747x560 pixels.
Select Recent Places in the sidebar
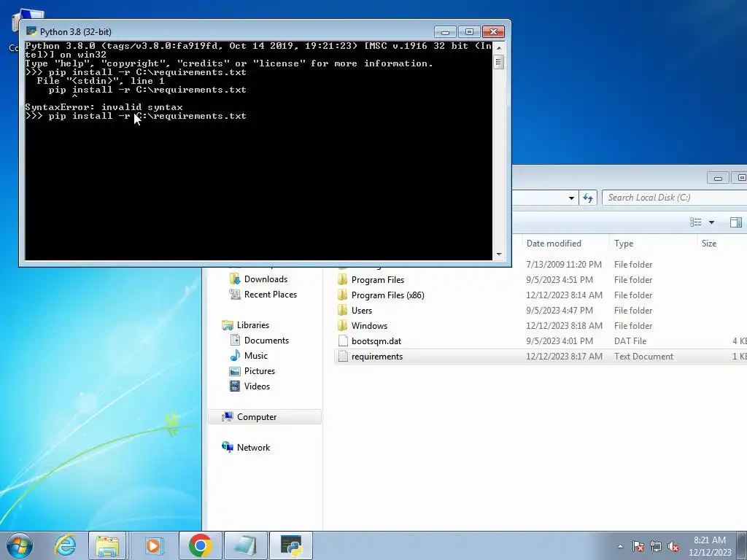point(270,295)
